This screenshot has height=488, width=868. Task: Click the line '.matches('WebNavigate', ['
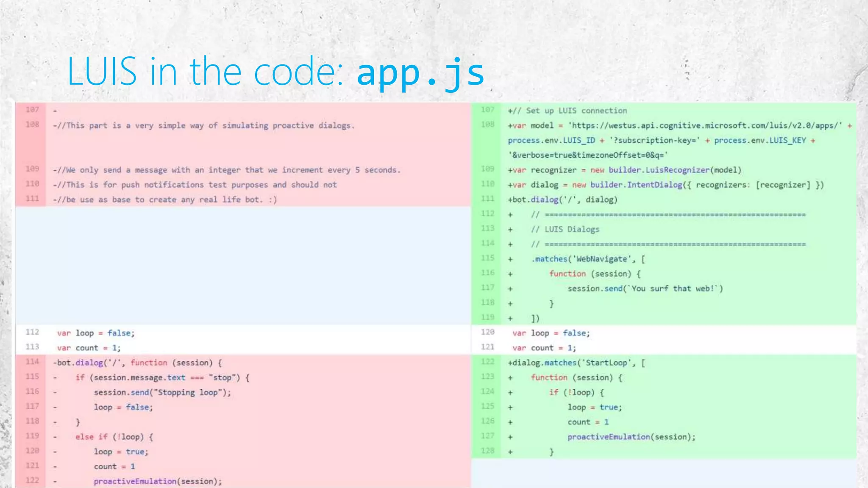(x=588, y=259)
